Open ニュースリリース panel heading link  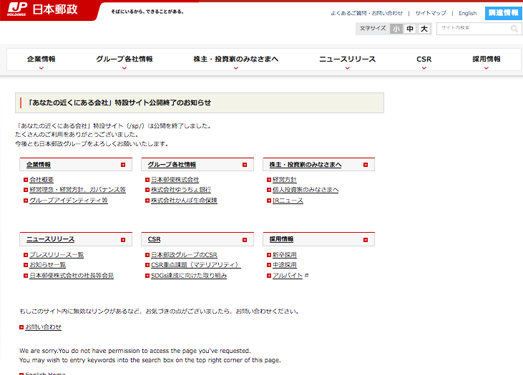click(x=50, y=240)
